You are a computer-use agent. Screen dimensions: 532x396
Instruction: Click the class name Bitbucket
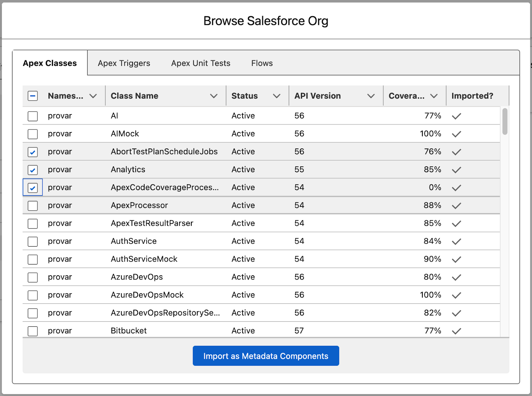tap(129, 331)
